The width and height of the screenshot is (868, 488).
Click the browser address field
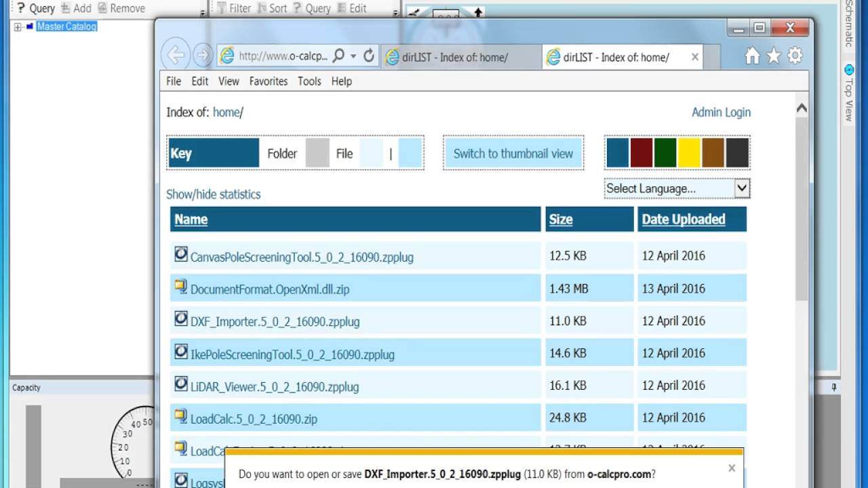pyautogui.click(x=283, y=56)
